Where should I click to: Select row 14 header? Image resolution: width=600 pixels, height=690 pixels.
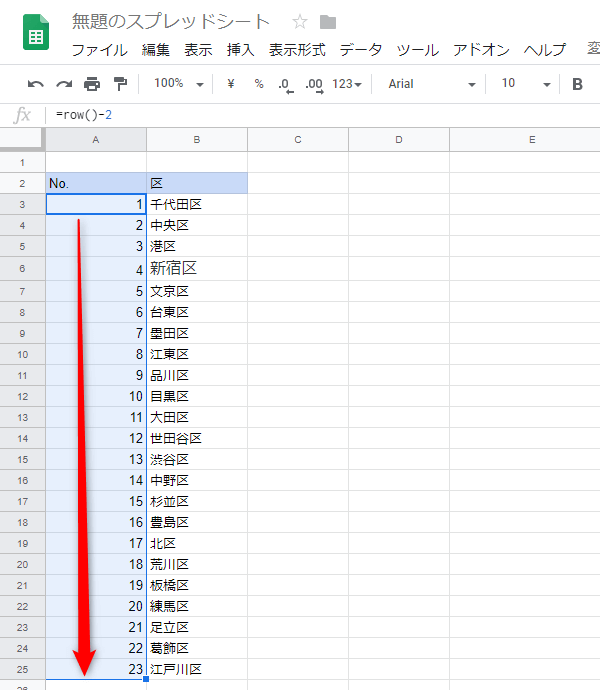pos(22,438)
